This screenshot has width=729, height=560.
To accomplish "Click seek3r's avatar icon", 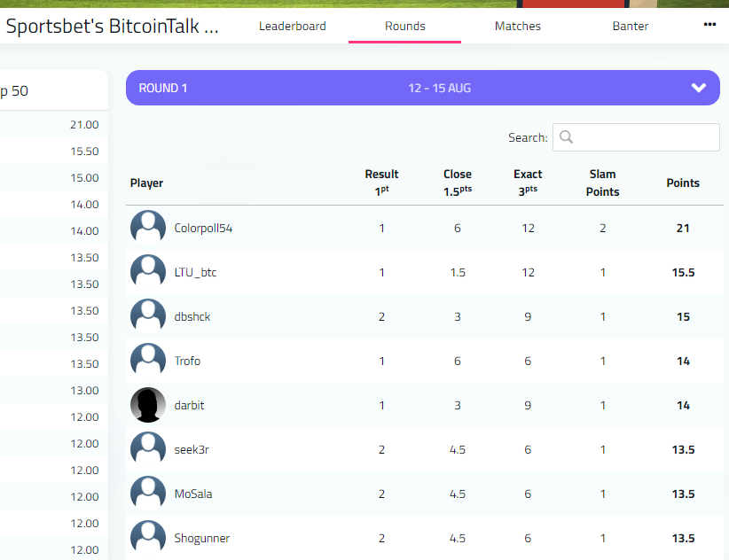I will 148,449.
